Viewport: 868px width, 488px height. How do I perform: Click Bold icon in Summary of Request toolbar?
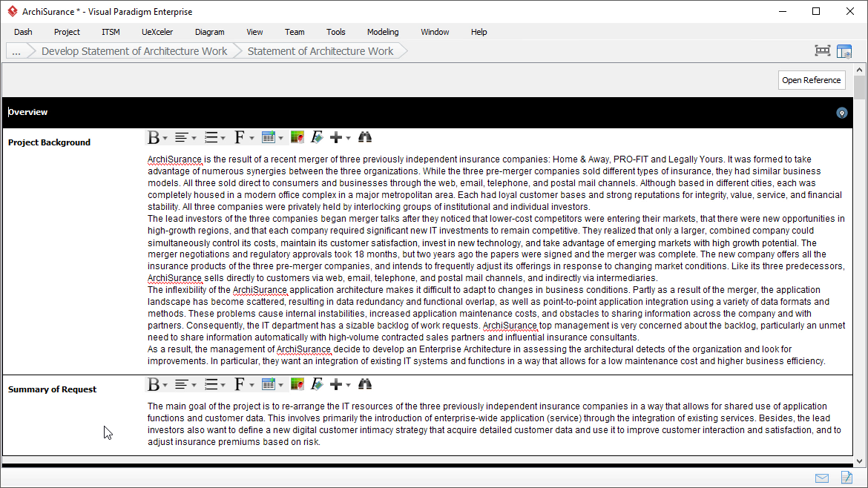(x=154, y=384)
